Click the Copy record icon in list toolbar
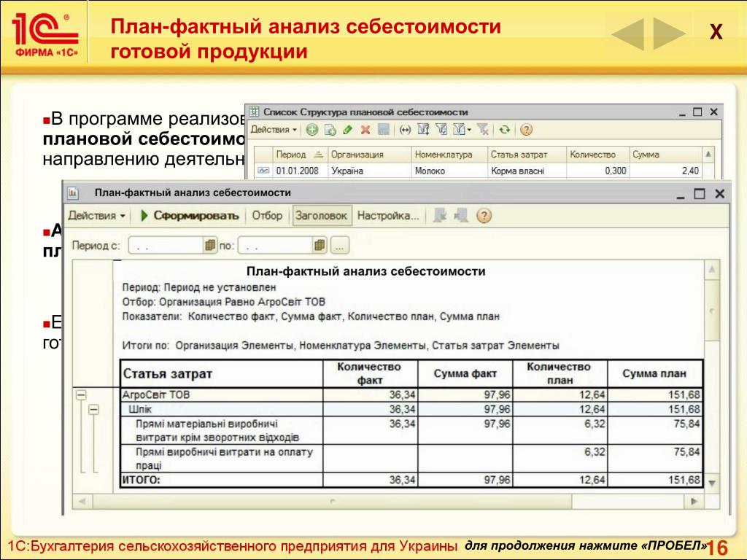 point(330,130)
